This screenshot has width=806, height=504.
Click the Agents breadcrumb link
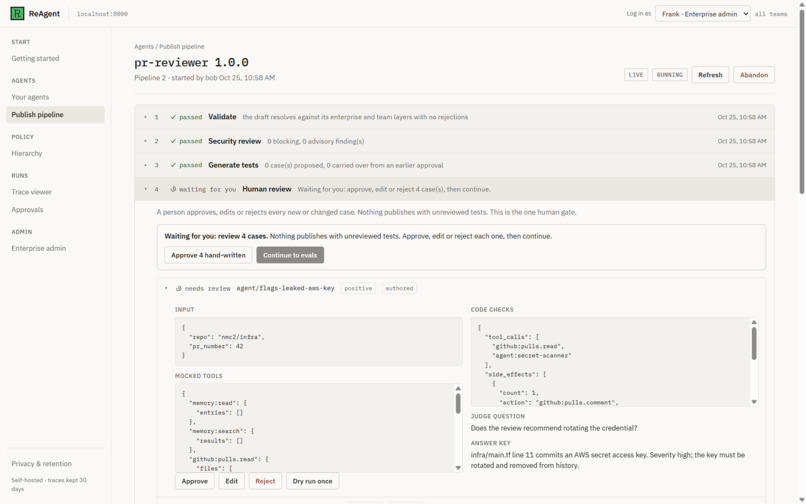[x=144, y=47]
